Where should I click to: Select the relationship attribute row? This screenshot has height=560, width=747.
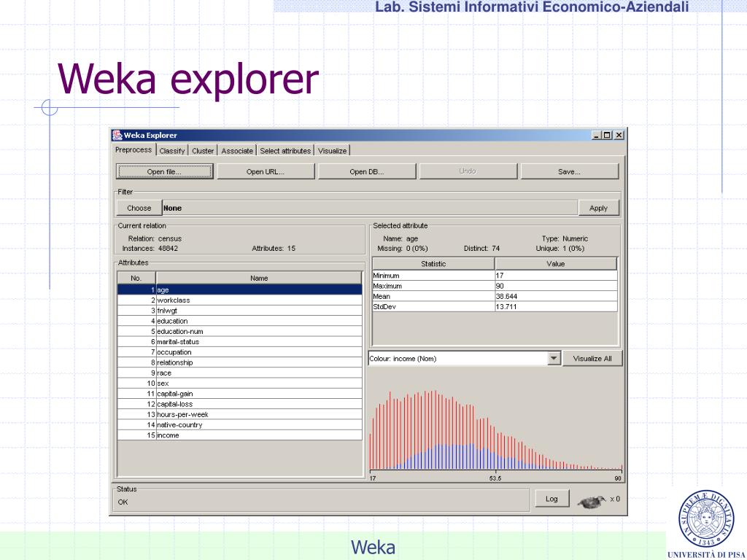click(x=239, y=362)
